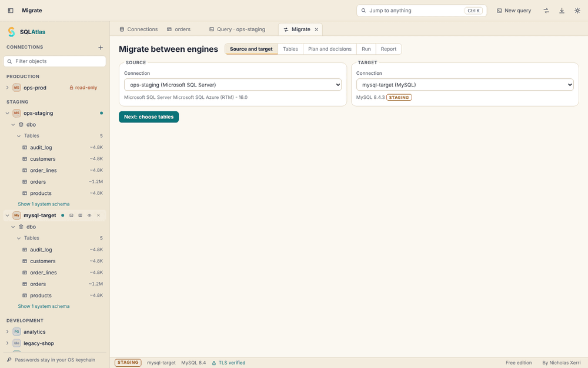Click the engine icon for legacy-shop
Screen dimensions: 588x368
16,343
